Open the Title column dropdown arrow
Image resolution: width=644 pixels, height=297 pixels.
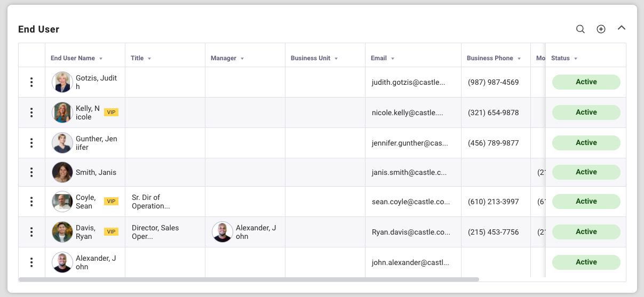(149, 59)
